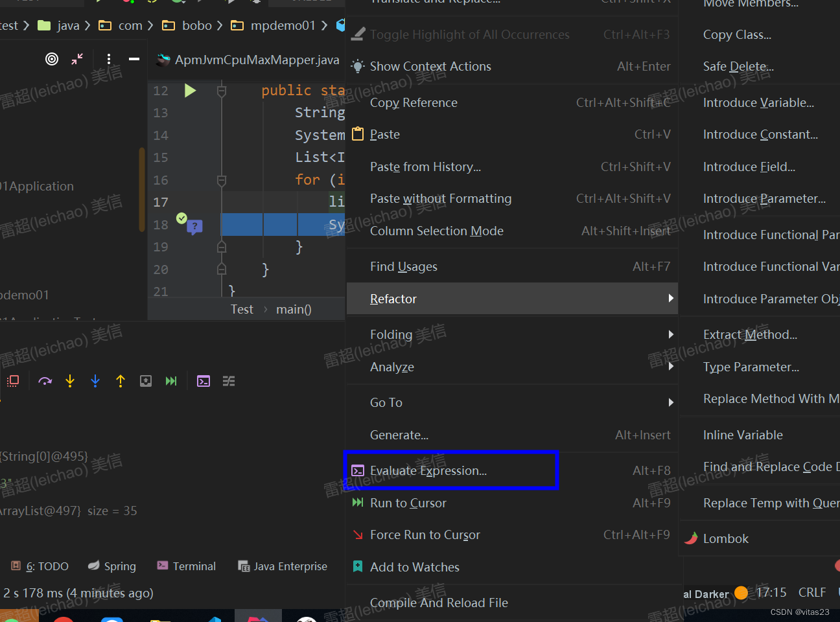Click the Trace Current Stream Chain icon
840x622 pixels.
229,381
